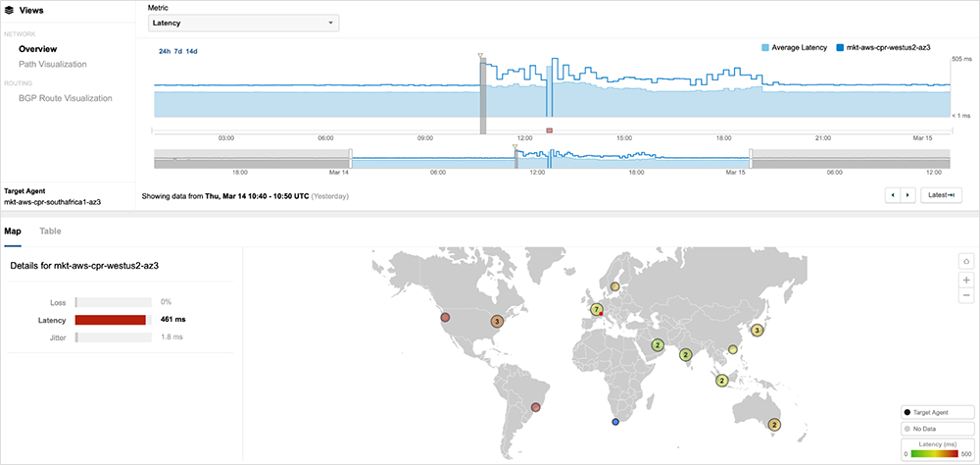The image size is (980, 465).
Task: Zoom in on the world map
Action: click(x=966, y=280)
